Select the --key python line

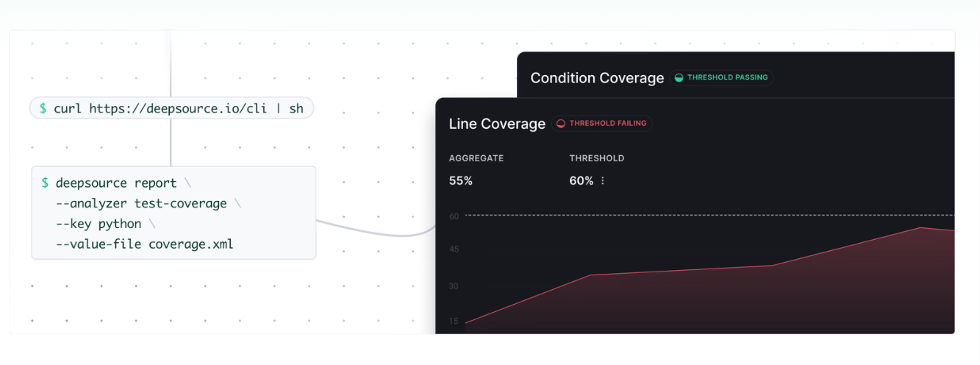click(105, 224)
